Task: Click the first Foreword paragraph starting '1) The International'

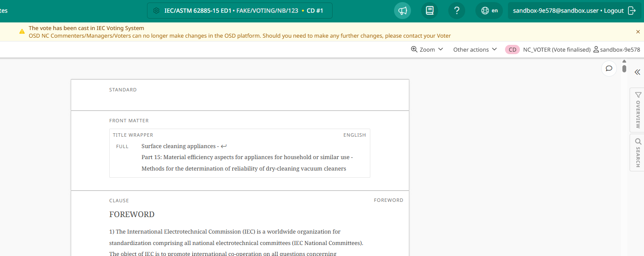Action: coord(236,243)
